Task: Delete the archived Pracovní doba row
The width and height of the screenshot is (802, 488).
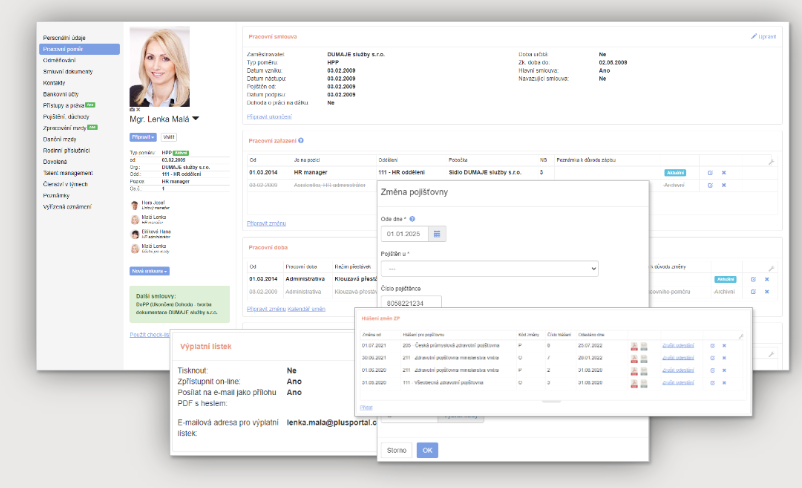Action: click(767, 292)
